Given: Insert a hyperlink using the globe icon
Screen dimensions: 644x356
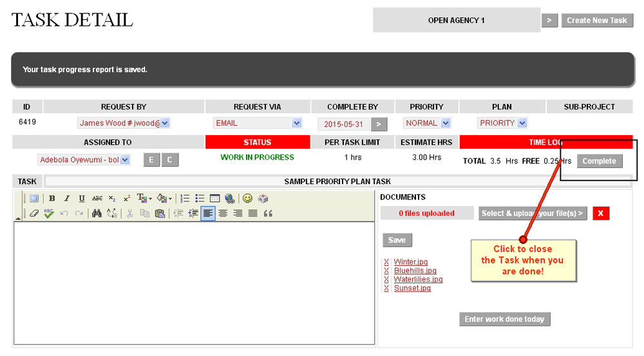Looking at the screenshot, I should pos(230,199).
